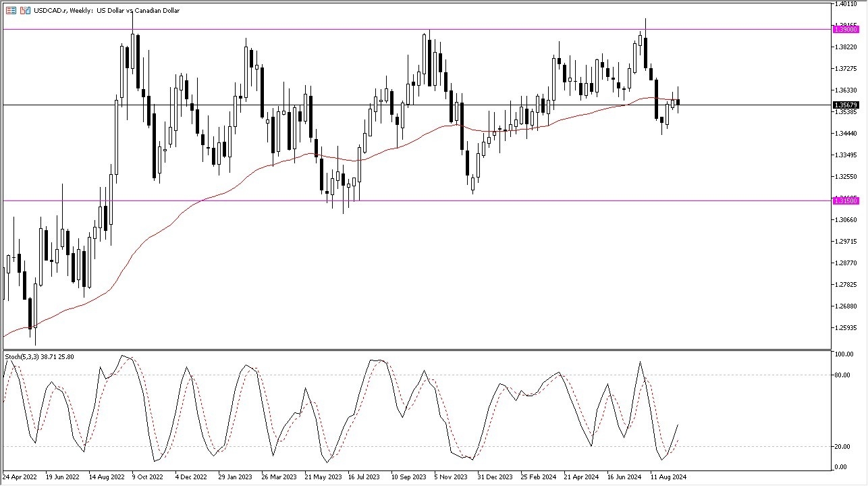Click the 11 Aug 2024 date label
The width and height of the screenshot is (868, 486).
click(668, 477)
